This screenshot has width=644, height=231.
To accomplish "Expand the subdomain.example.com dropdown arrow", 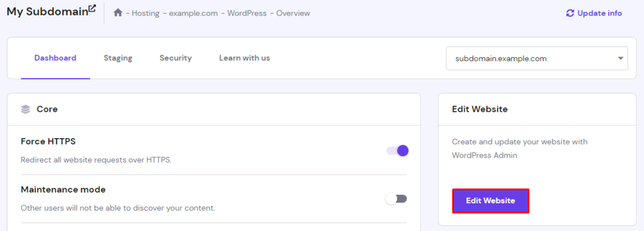I will point(620,58).
